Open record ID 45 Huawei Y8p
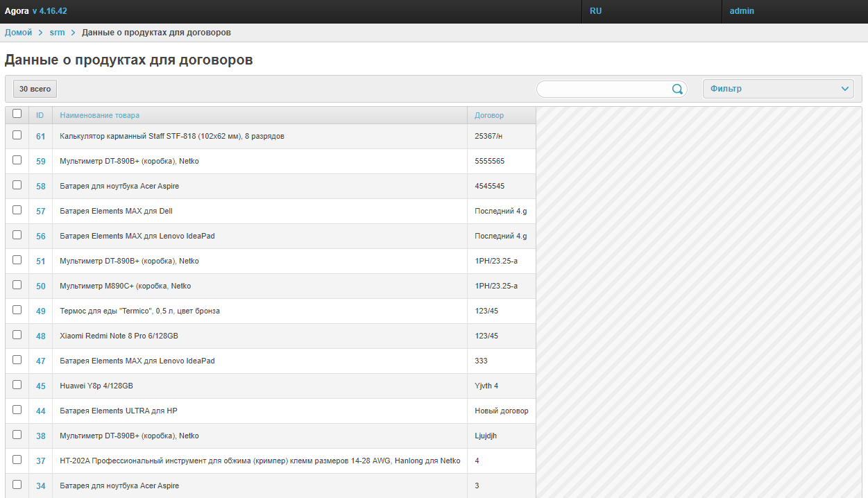 tap(41, 386)
